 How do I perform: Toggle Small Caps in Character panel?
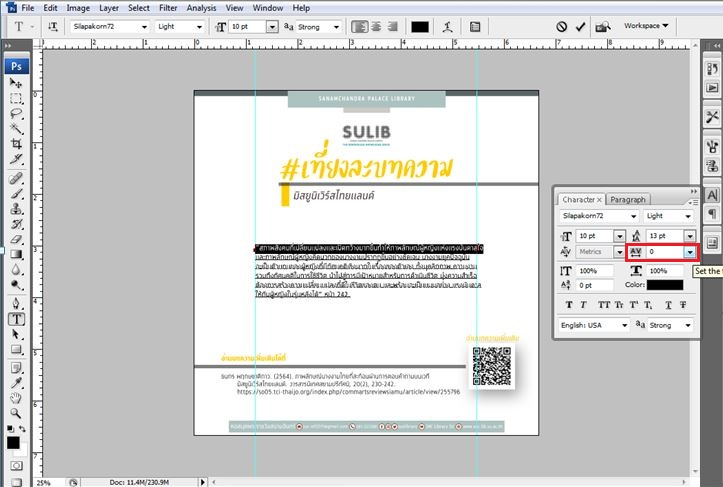point(619,305)
